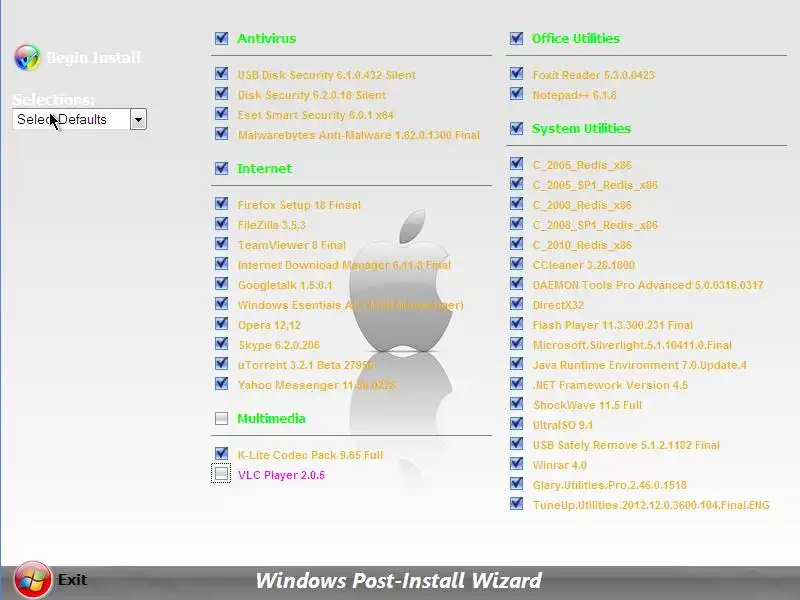Click the Winrar 4.0 label
800x600 pixels.
(x=559, y=465)
